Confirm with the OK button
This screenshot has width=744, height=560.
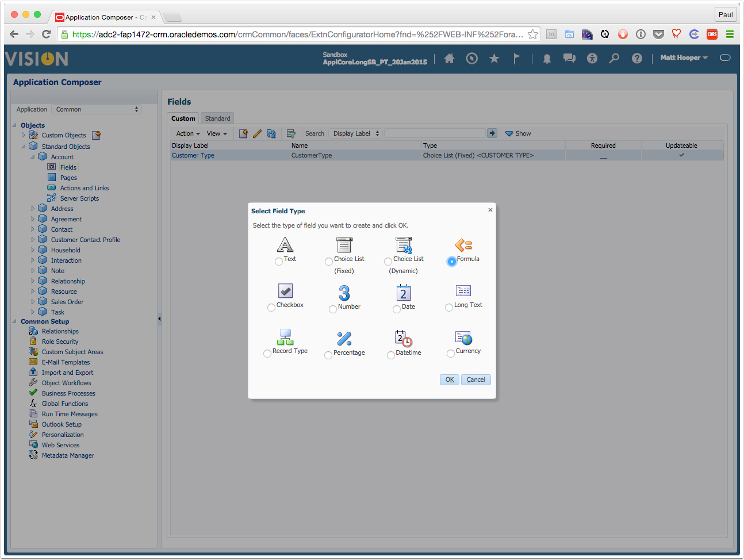450,379
